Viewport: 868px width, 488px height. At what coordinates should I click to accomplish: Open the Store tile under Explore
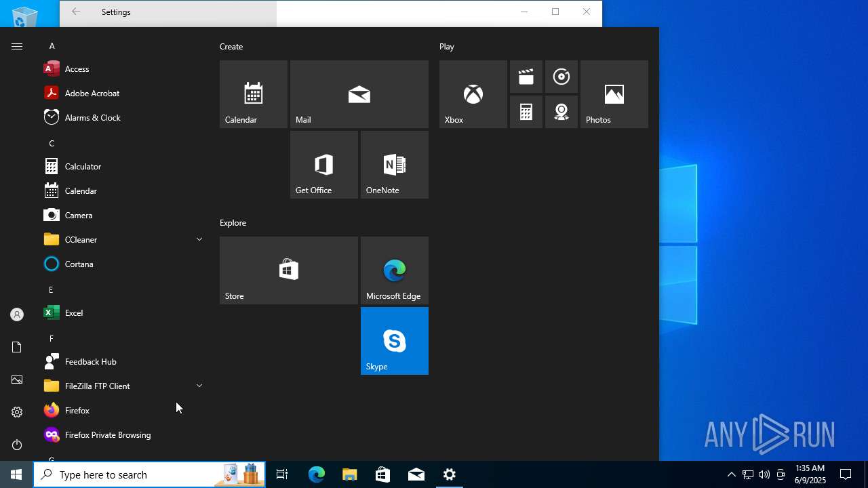point(289,270)
